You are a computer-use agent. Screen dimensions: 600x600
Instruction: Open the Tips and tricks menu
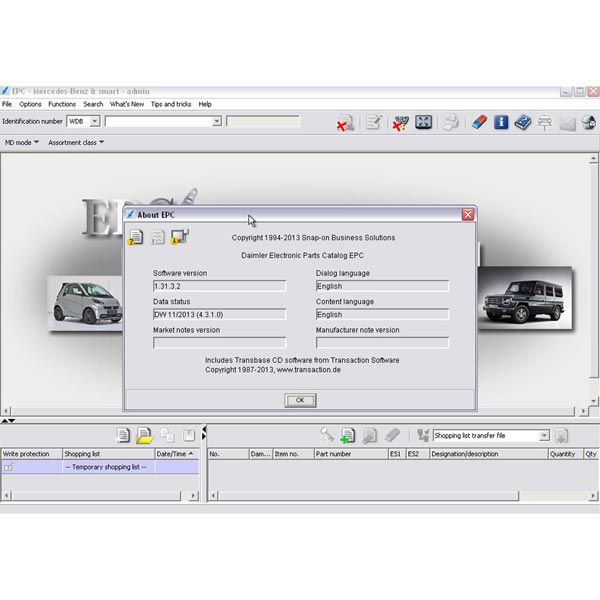[171, 104]
